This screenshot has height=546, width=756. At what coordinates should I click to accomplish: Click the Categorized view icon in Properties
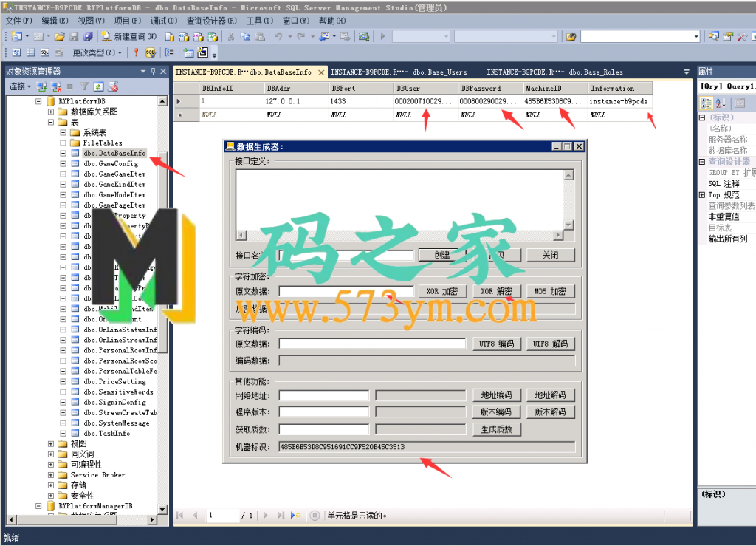[x=707, y=103]
